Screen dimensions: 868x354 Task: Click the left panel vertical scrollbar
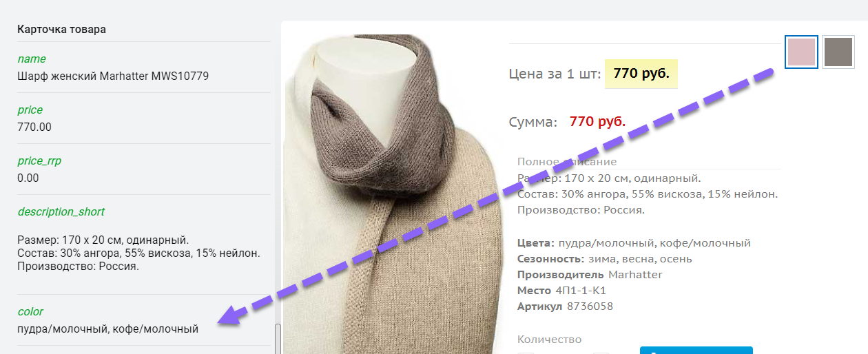pyautogui.click(x=278, y=338)
